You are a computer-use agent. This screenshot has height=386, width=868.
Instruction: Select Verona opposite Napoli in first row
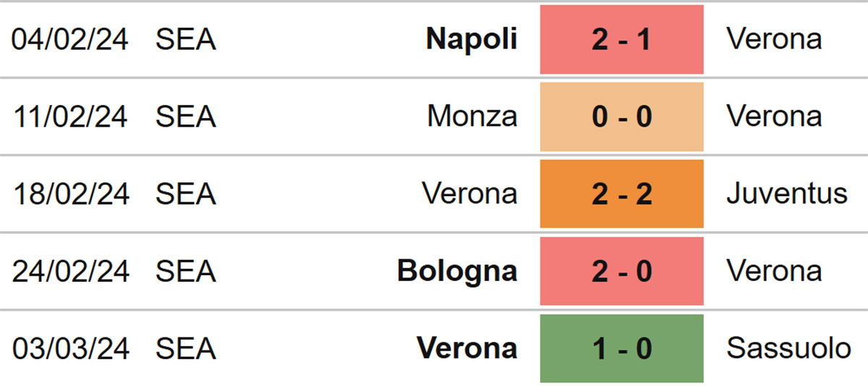pyautogui.click(x=774, y=40)
